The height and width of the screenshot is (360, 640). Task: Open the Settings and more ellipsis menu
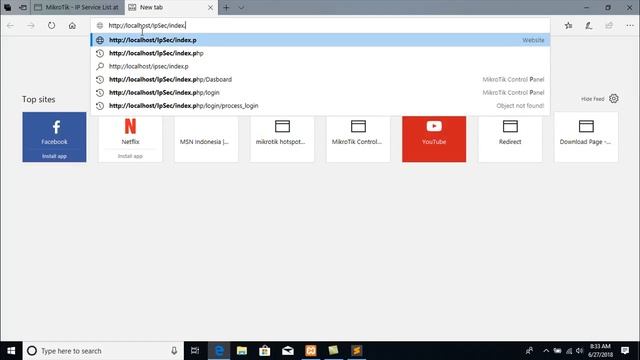[x=630, y=25]
